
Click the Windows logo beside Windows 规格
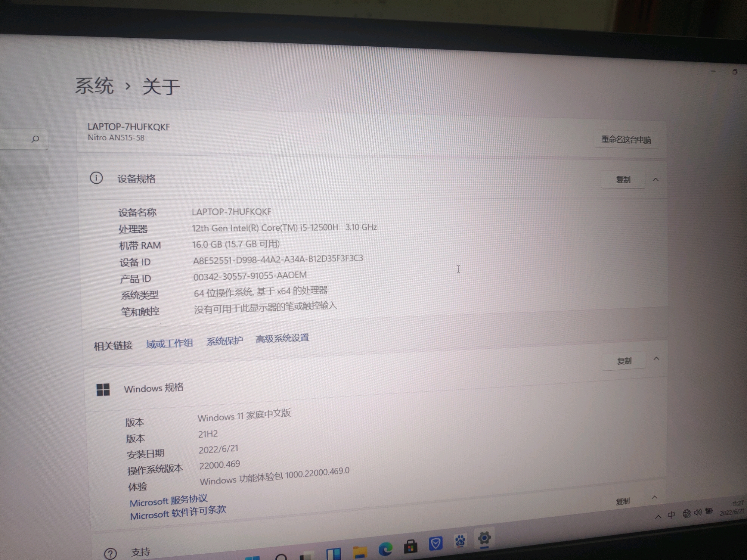103,389
